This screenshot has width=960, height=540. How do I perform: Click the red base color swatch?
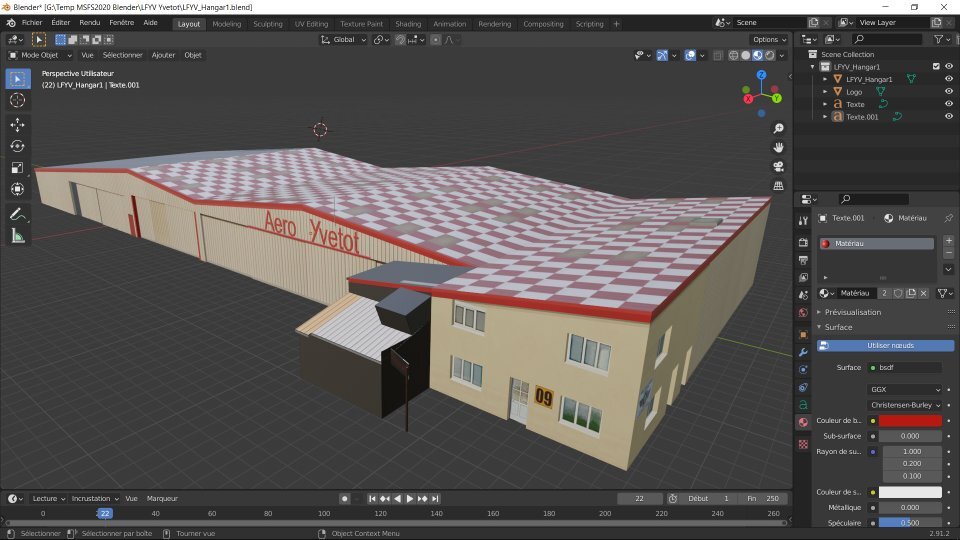pos(909,421)
